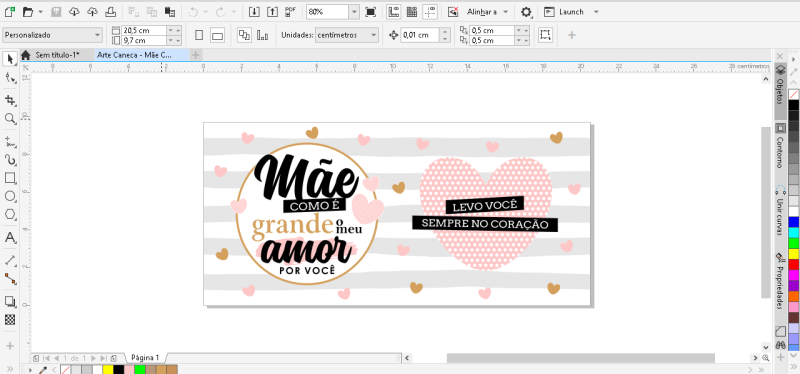Click the Launch application button

[x=564, y=12]
